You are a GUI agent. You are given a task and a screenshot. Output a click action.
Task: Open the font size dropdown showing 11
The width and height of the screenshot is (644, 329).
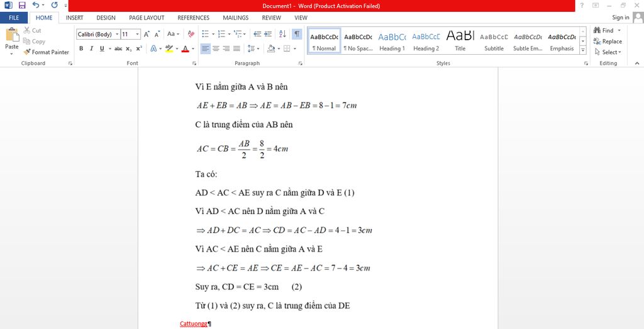(x=138, y=35)
